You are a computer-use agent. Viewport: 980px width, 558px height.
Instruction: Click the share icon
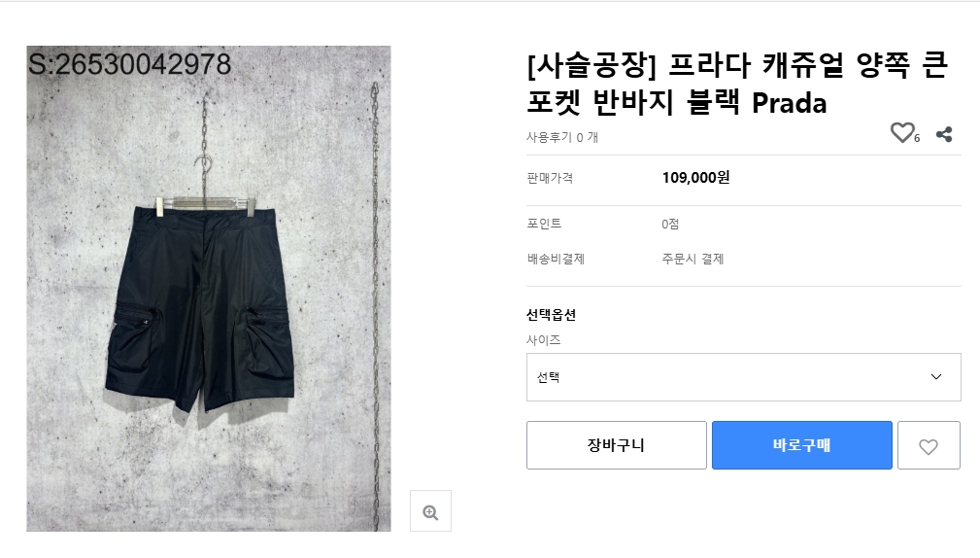coord(943,134)
